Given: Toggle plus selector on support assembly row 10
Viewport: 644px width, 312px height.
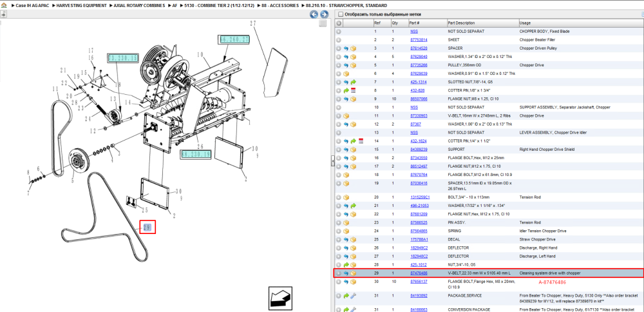Looking at the screenshot, I should pos(339,107).
